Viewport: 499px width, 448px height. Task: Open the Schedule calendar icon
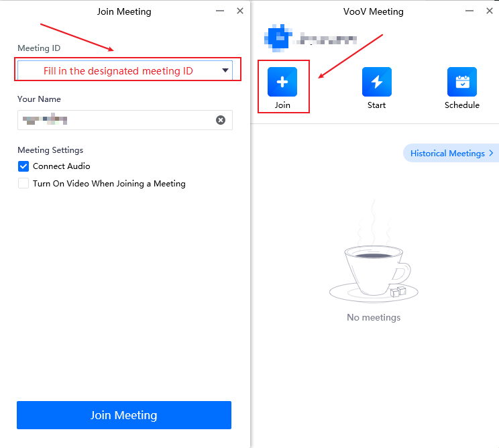(462, 82)
